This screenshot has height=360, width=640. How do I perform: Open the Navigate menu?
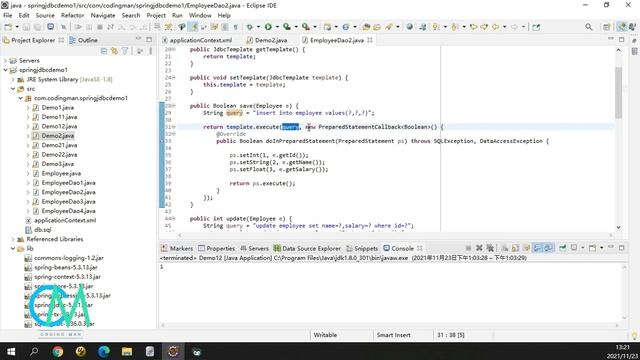pyautogui.click(x=103, y=16)
